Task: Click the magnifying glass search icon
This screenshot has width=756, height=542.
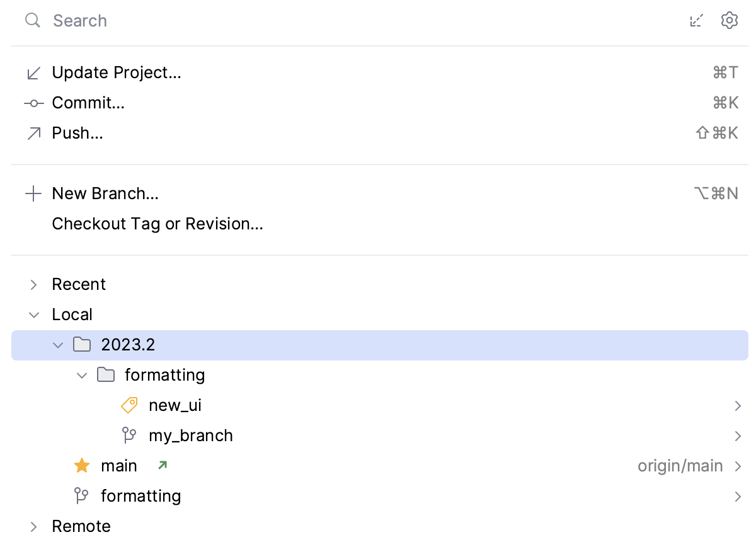Action: 32,20
